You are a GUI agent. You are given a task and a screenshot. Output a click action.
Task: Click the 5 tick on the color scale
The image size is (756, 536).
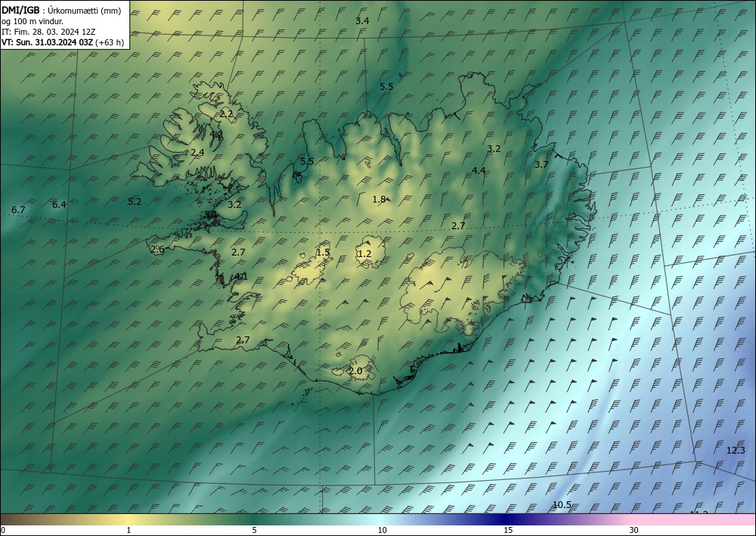[x=254, y=530]
